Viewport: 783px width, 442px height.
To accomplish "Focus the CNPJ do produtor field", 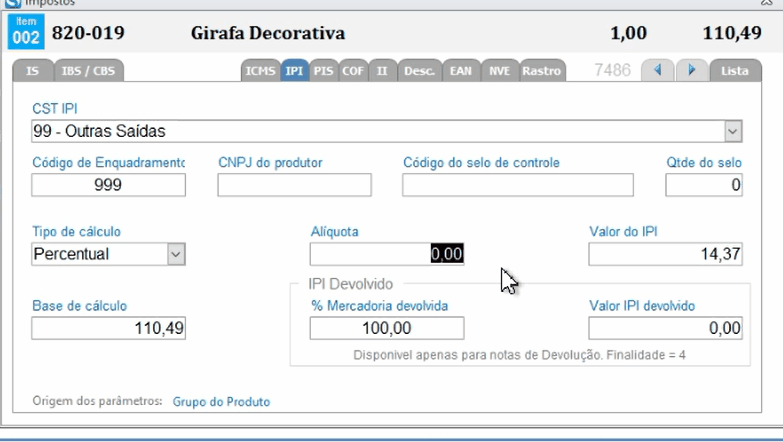I will (x=294, y=185).
